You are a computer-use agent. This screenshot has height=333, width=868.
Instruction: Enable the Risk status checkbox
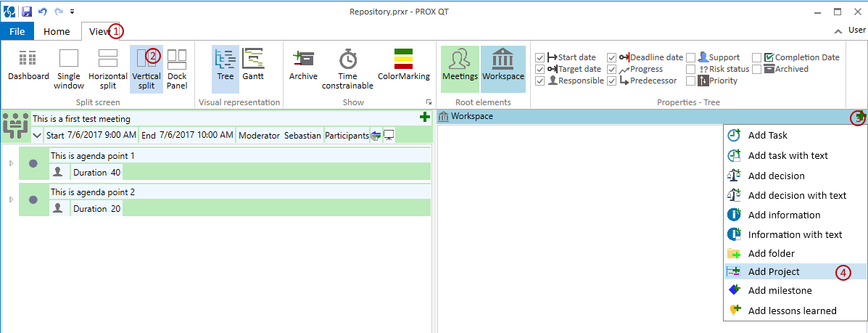pyautogui.click(x=690, y=69)
